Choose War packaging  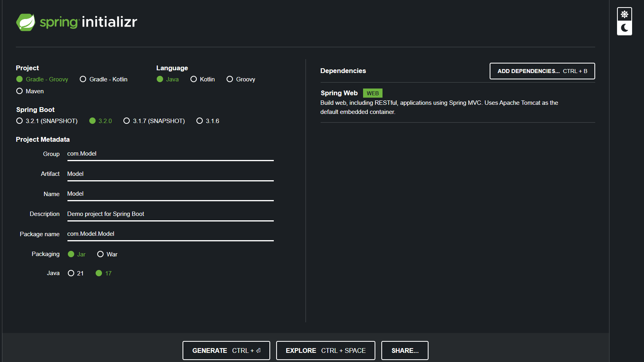pos(107,254)
